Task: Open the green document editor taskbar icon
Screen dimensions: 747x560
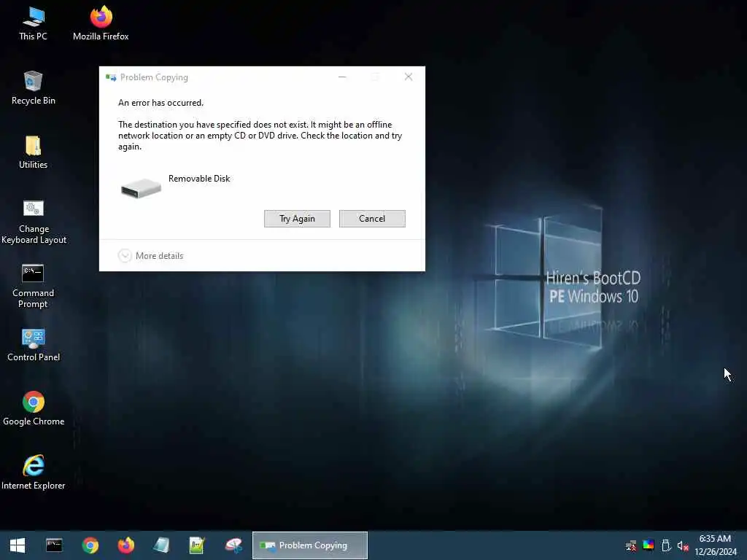Action: click(197, 545)
